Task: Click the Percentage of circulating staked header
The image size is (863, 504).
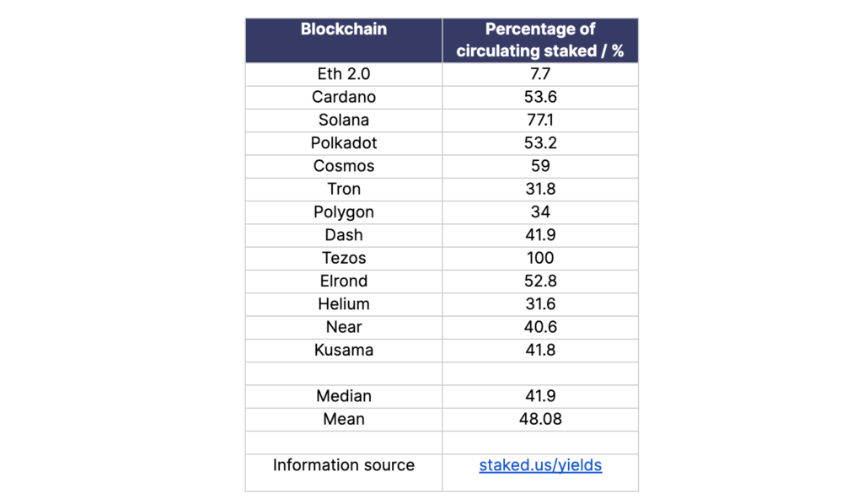Action: [x=540, y=40]
